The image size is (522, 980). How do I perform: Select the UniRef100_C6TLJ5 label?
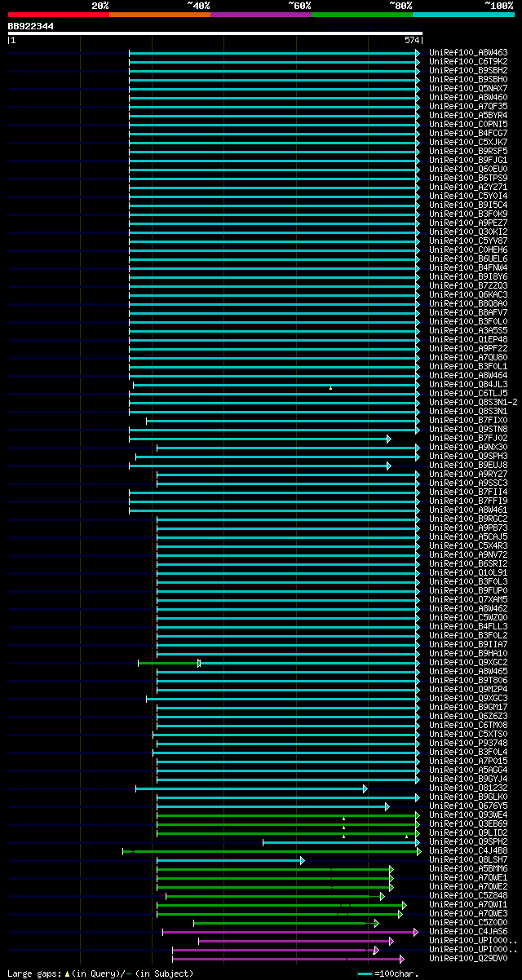coord(468,393)
